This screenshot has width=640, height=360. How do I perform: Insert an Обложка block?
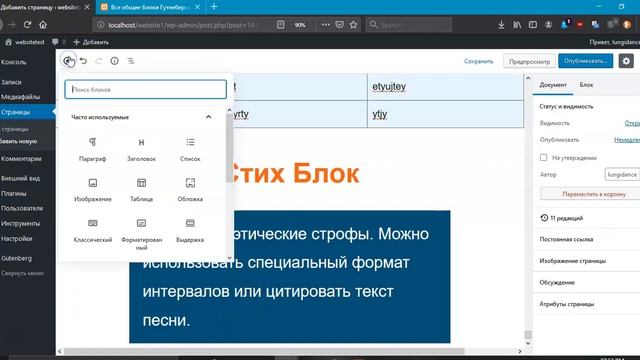pos(190,190)
